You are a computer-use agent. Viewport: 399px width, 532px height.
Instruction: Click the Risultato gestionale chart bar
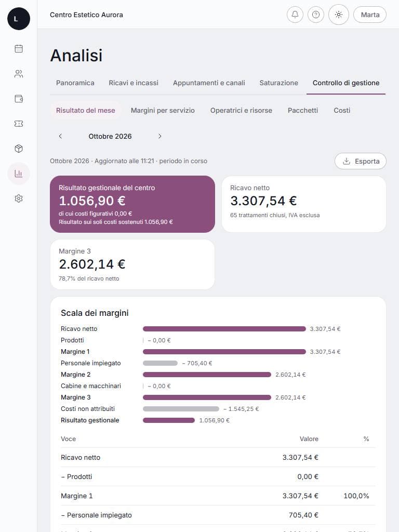[169, 420]
